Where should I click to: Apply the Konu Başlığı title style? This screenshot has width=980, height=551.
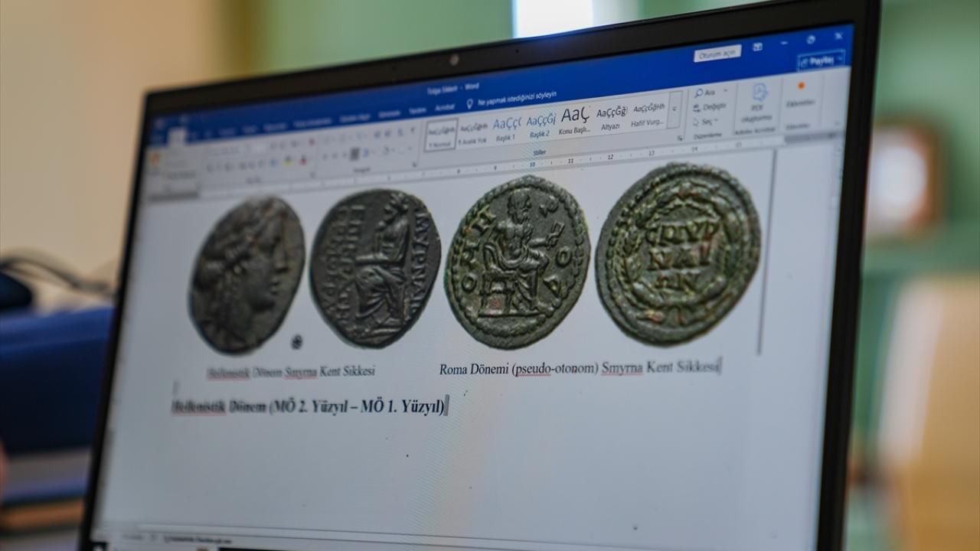click(575, 121)
